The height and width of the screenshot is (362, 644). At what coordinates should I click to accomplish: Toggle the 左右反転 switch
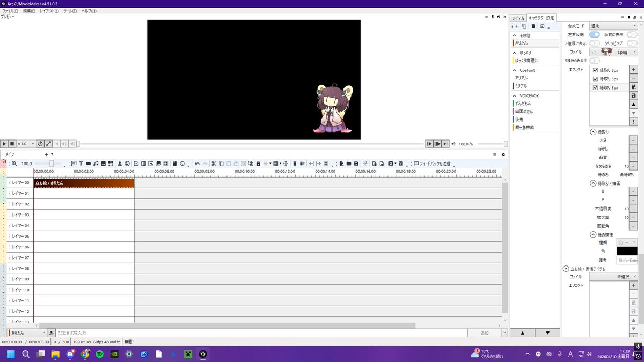click(595, 34)
